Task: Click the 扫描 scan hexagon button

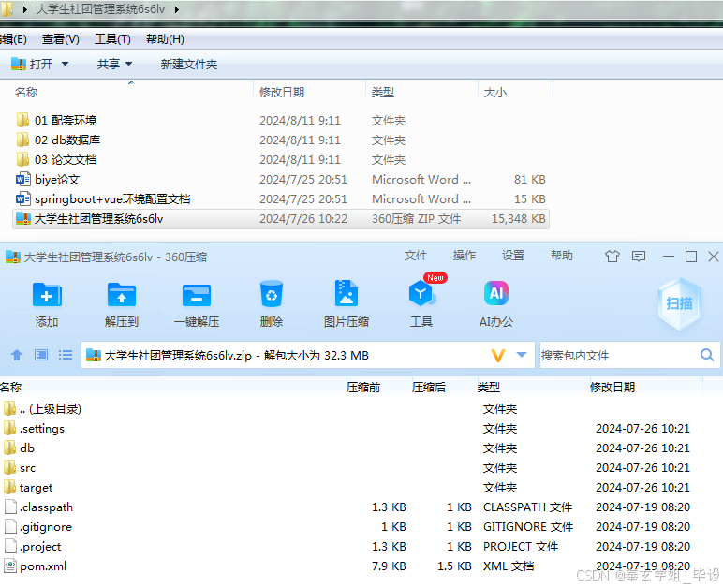Action: (680, 303)
